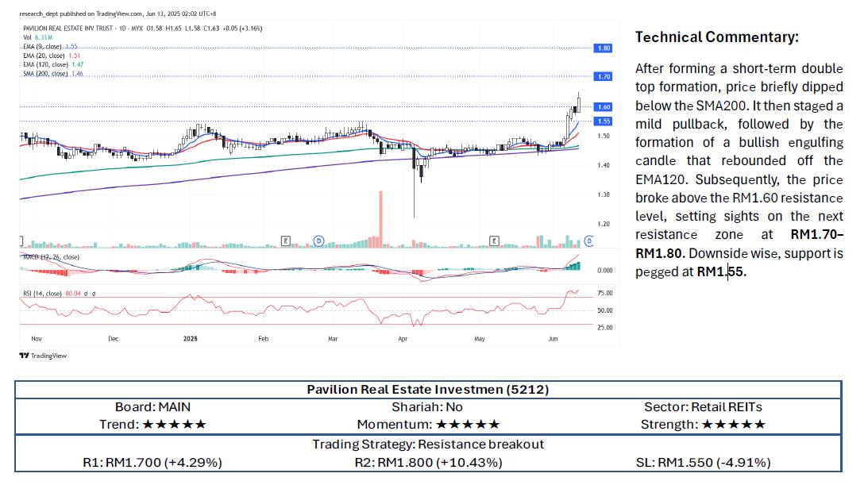This screenshot has height=485, width=868.
Task: Select the 1.60 price level tag
Action: click(x=603, y=106)
